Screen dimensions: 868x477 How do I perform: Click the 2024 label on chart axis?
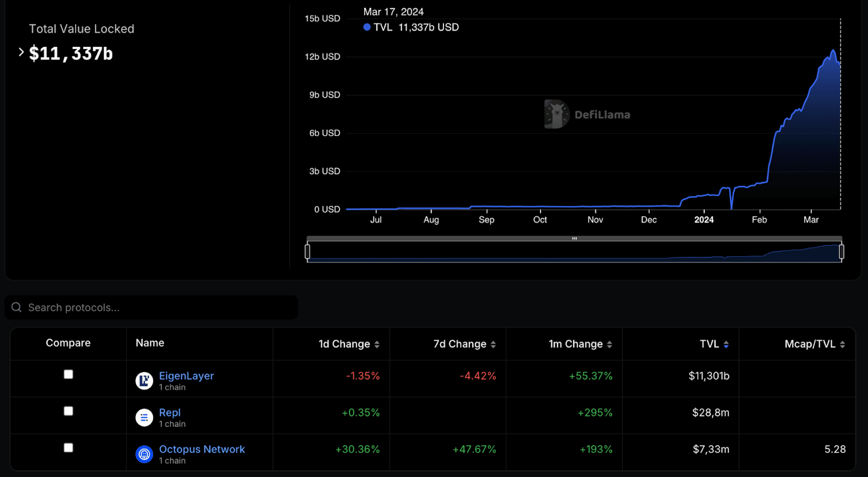point(704,220)
